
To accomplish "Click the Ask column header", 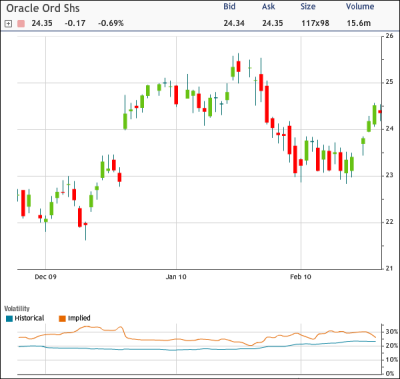I will click(x=268, y=7).
